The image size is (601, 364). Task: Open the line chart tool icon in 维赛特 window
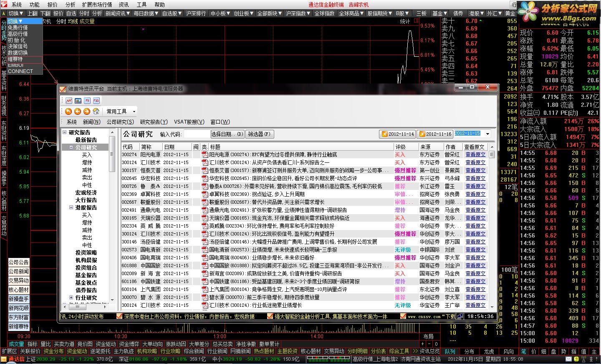point(69,101)
